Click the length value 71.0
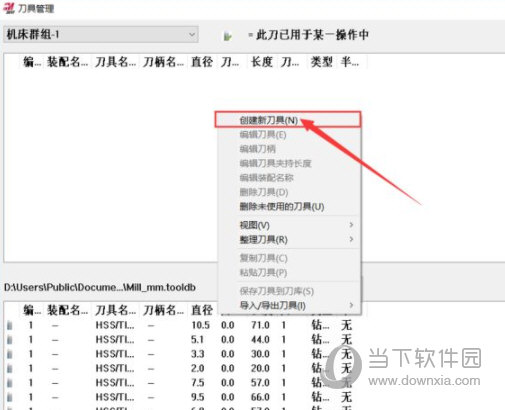505x410 pixels. 260,325
